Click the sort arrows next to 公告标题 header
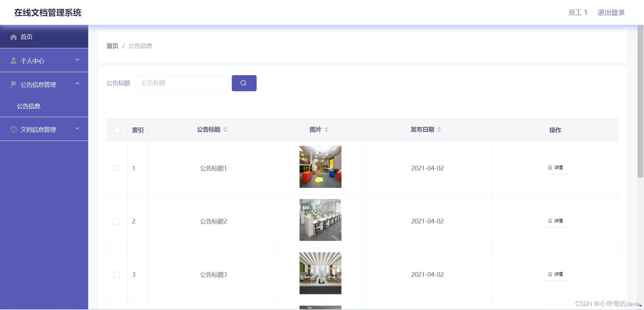 click(x=225, y=130)
